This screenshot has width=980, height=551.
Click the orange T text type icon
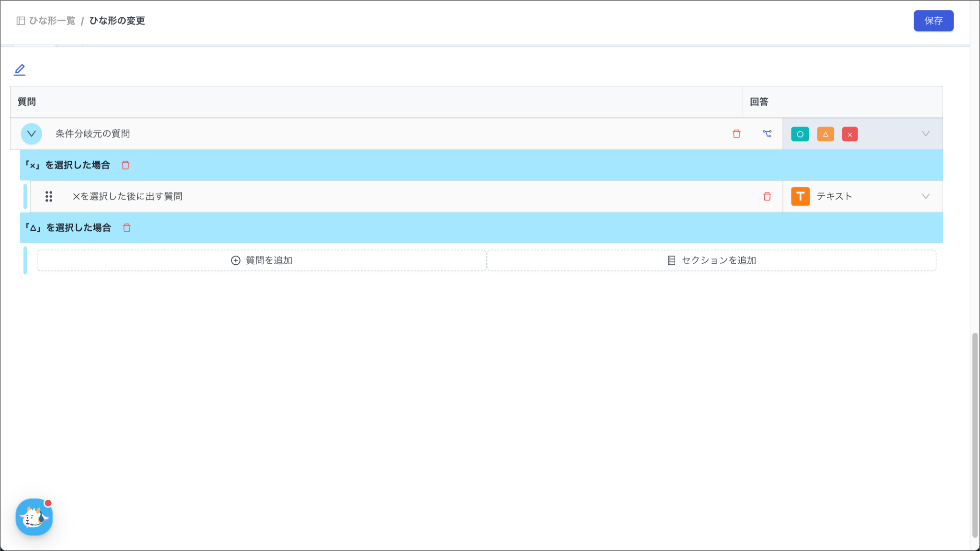tap(800, 197)
